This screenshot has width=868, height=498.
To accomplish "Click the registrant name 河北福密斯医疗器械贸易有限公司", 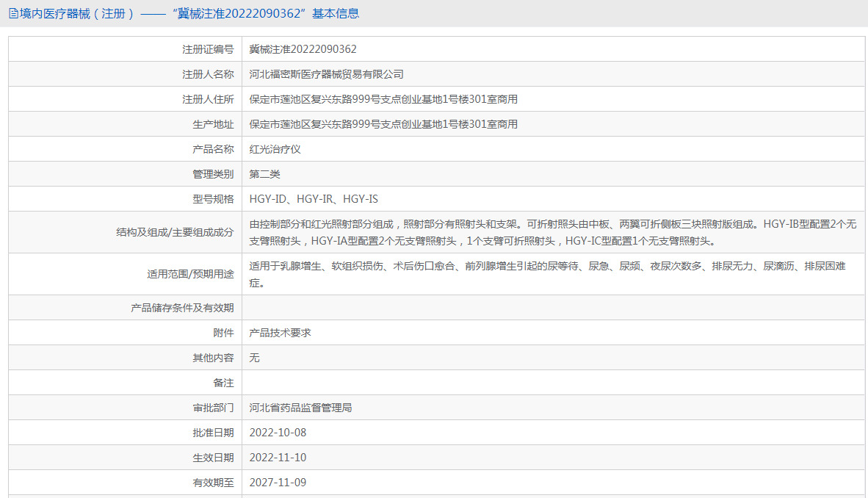I will [326, 74].
